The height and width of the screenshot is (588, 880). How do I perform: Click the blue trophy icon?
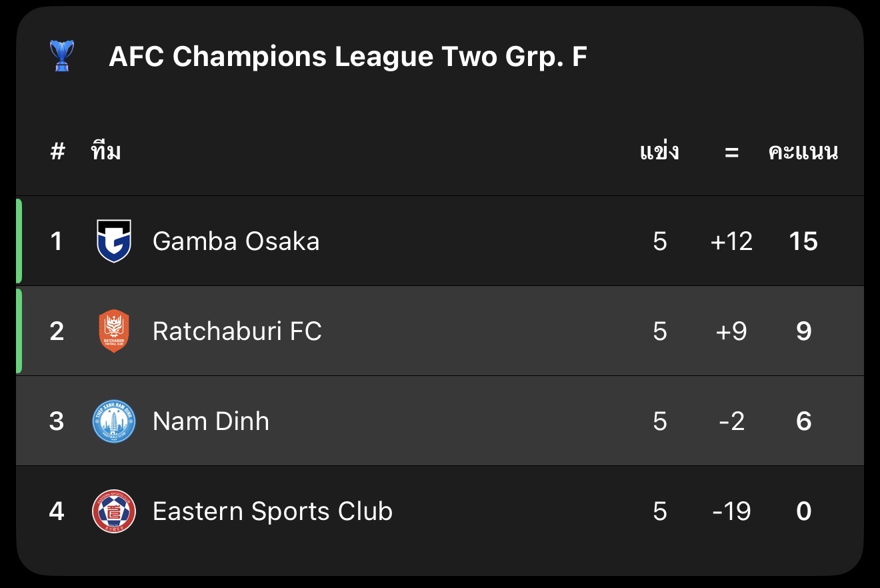pyautogui.click(x=62, y=56)
